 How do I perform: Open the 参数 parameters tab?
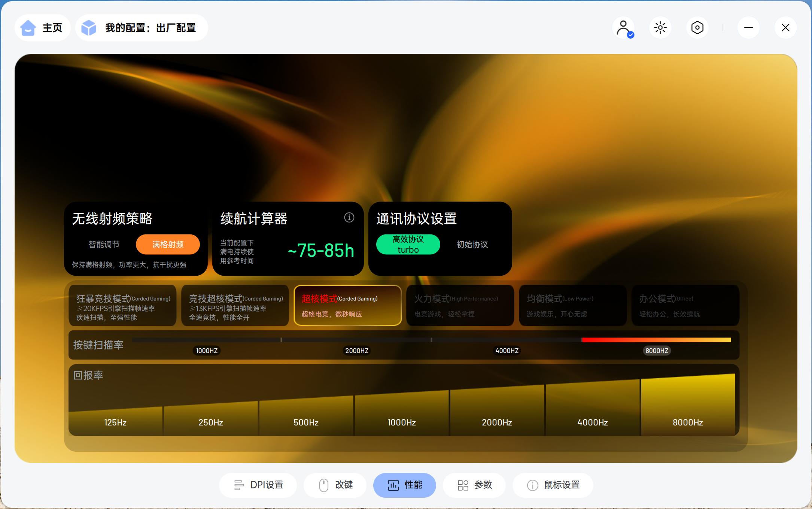click(474, 485)
